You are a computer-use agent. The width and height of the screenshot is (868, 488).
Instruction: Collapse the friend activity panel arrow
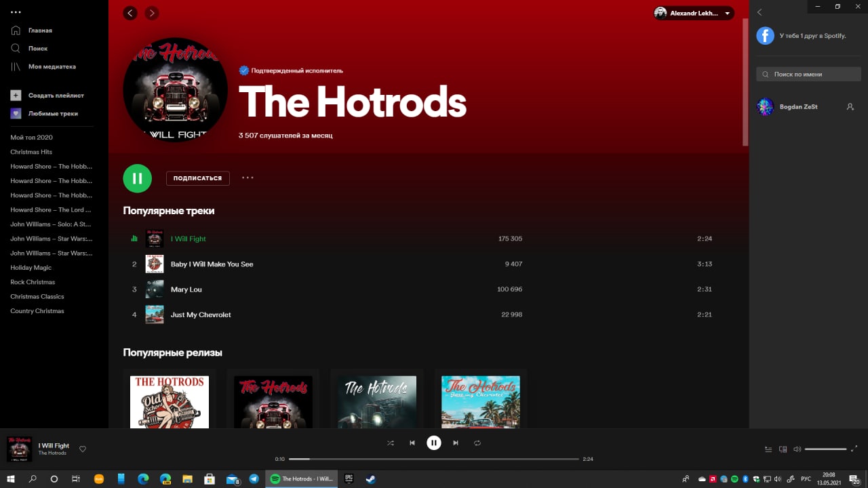tap(759, 12)
